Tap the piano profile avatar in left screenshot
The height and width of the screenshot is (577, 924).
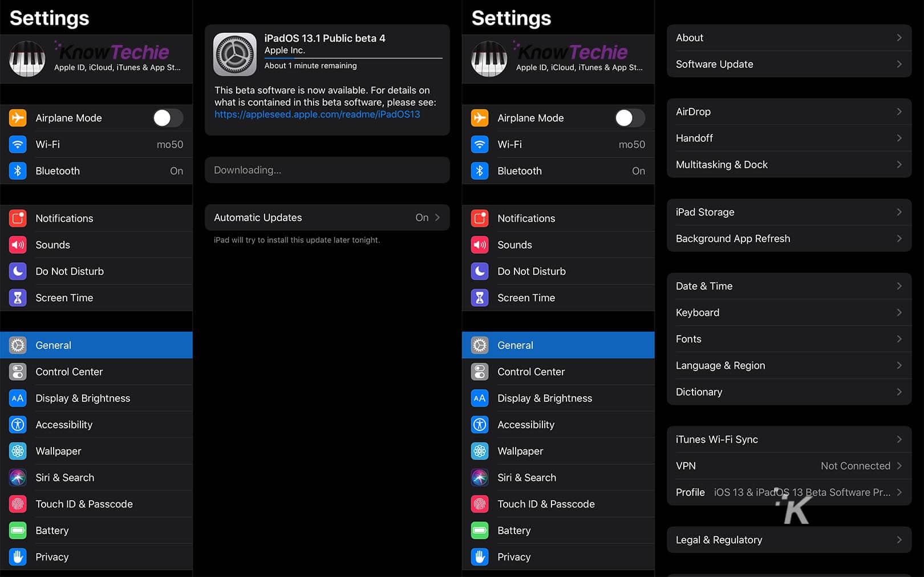(27, 59)
